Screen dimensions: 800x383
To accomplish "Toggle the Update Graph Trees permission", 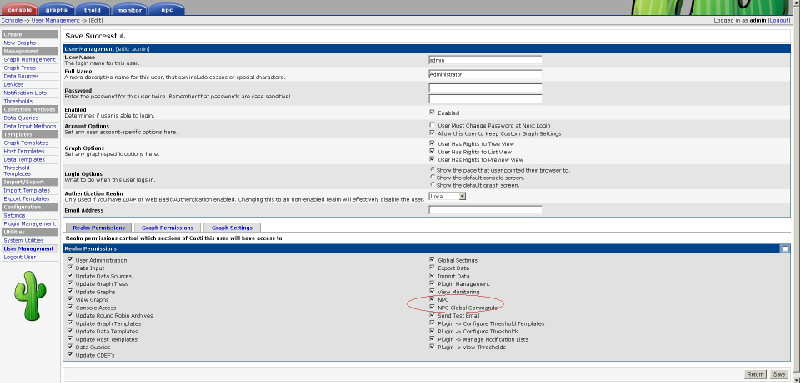I will pyautogui.click(x=70, y=284).
